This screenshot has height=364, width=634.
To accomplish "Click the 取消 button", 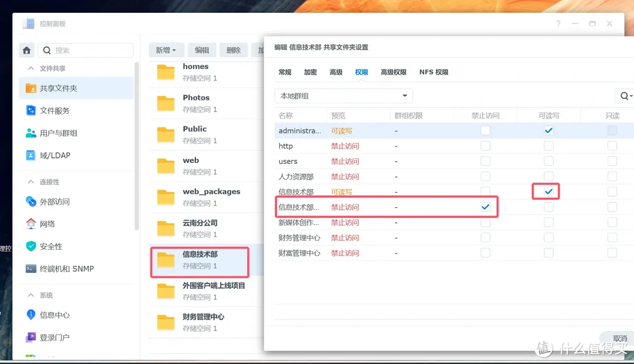I will click(619, 339).
